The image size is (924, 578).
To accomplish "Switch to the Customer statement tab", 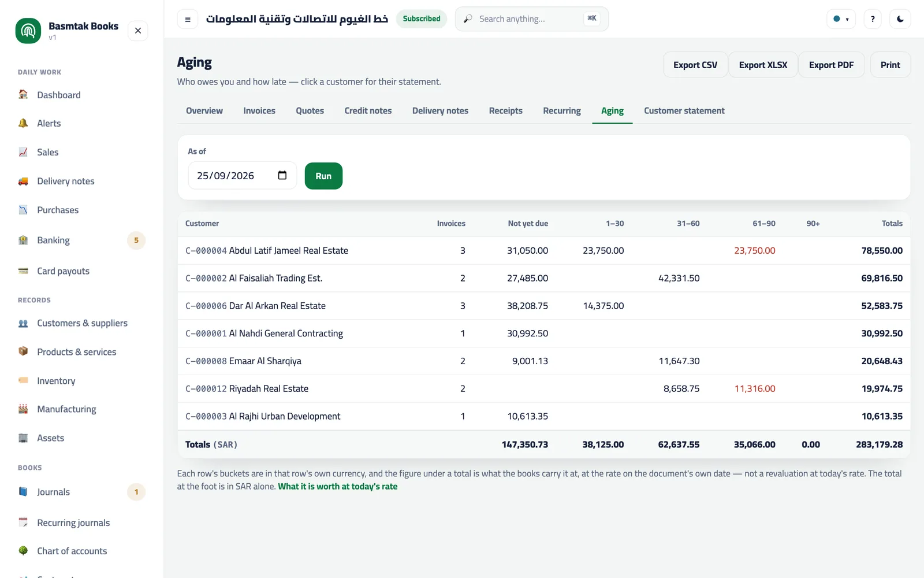I will point(684,110).
